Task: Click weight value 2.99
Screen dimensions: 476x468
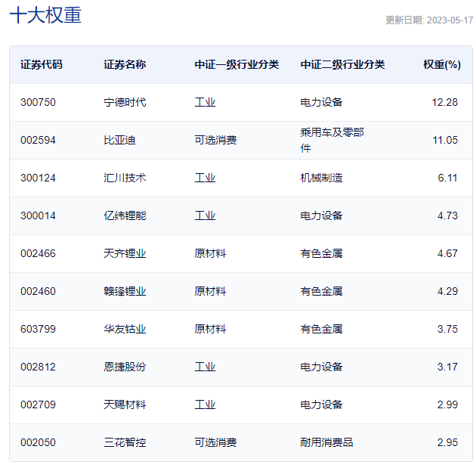Action: [447, 404]
